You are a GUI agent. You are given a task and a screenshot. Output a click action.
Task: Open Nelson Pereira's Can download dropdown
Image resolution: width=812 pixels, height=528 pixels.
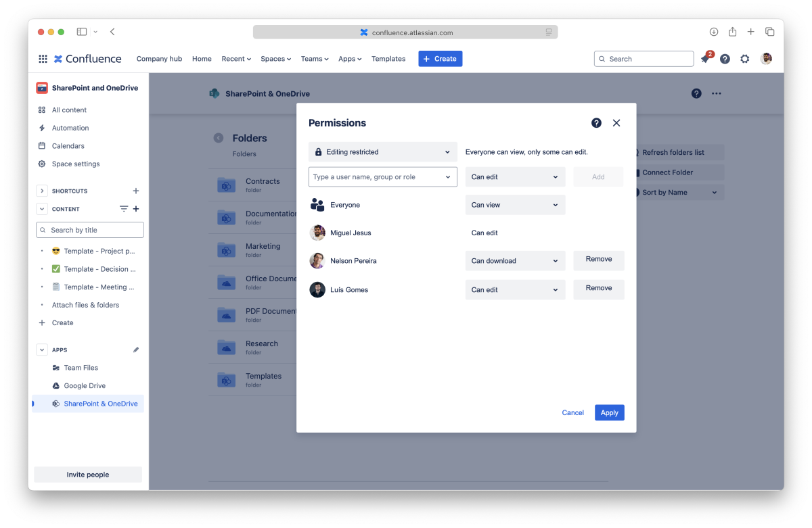pos(515,261)
